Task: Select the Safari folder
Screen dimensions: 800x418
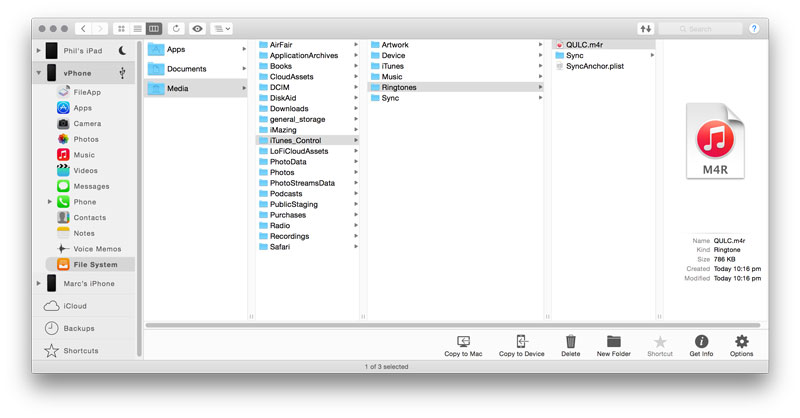Action: 307,247
